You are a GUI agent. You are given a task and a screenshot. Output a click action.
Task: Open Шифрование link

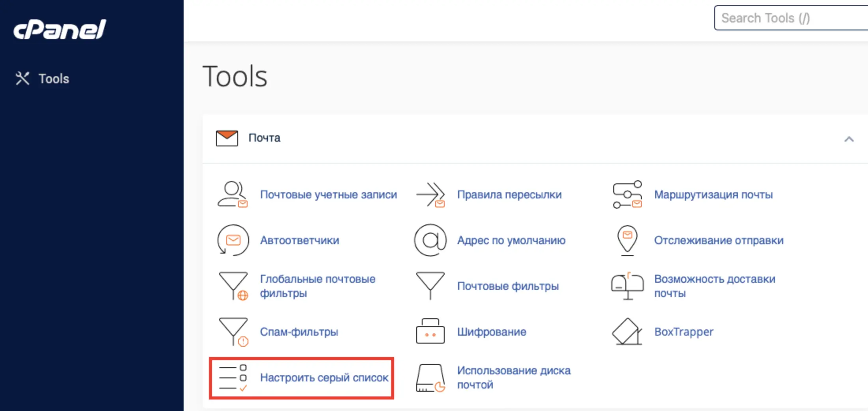492,332
